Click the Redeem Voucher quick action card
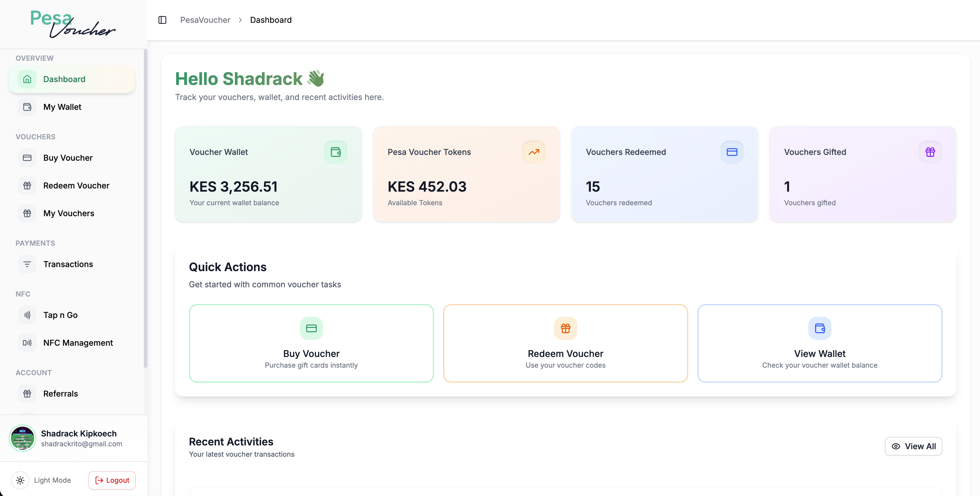Viewport: 980px width, 496px height. pos(565,343)
